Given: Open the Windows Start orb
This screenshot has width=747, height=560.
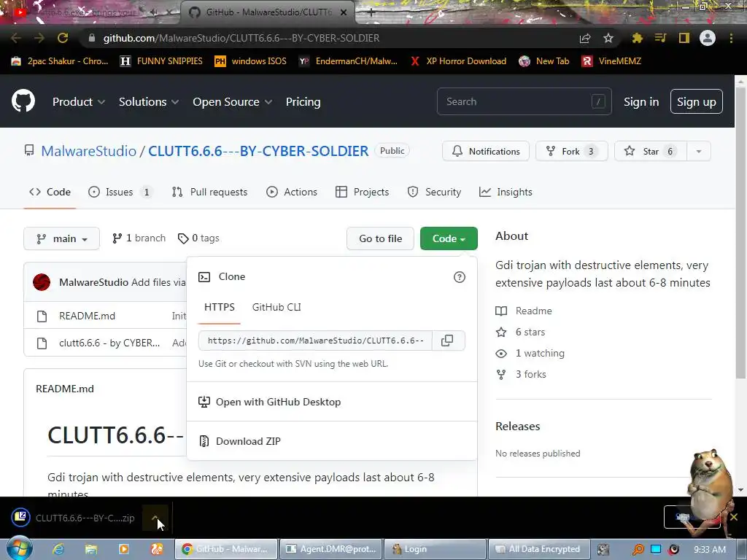Looking at the screenshot, I should [x=19, y=548].
